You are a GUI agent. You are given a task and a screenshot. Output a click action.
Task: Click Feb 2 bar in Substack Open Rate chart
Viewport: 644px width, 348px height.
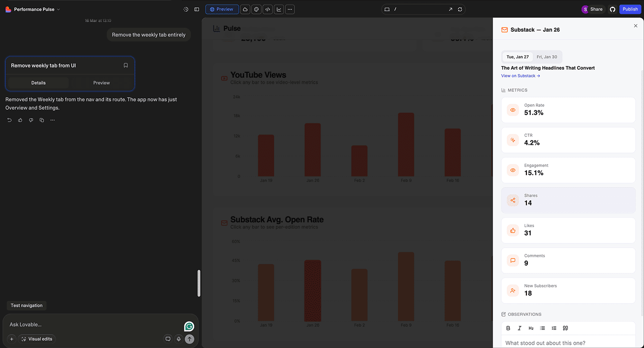point(360,295)
